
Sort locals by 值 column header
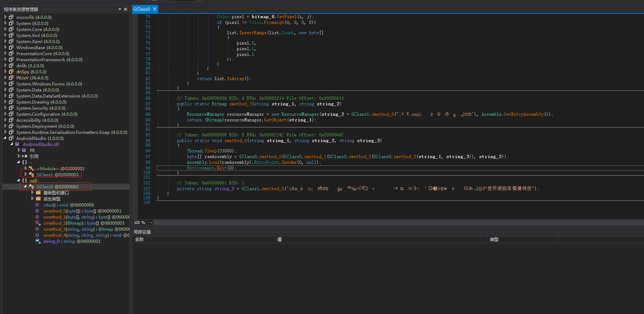[381, 239]
